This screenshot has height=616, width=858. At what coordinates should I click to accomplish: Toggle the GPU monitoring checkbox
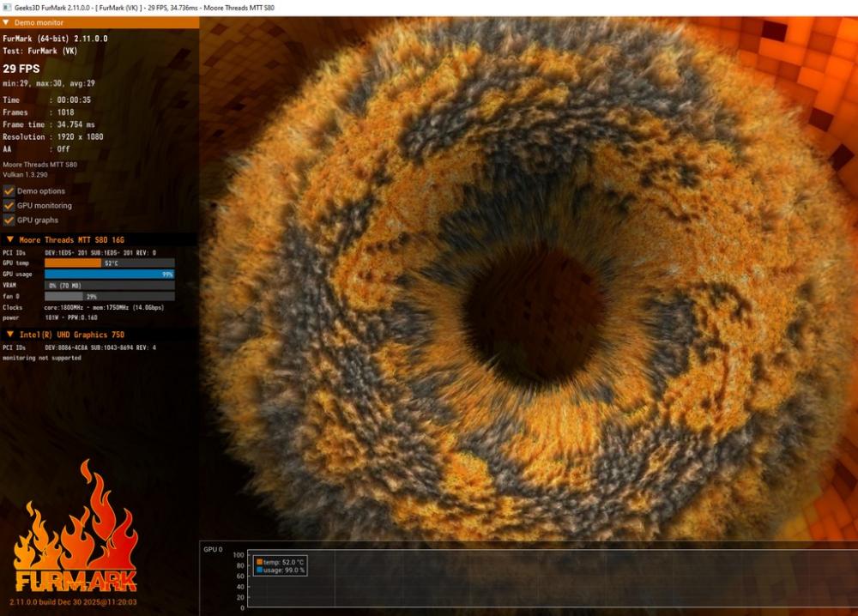pyautogui.click(x=9, y=206)
